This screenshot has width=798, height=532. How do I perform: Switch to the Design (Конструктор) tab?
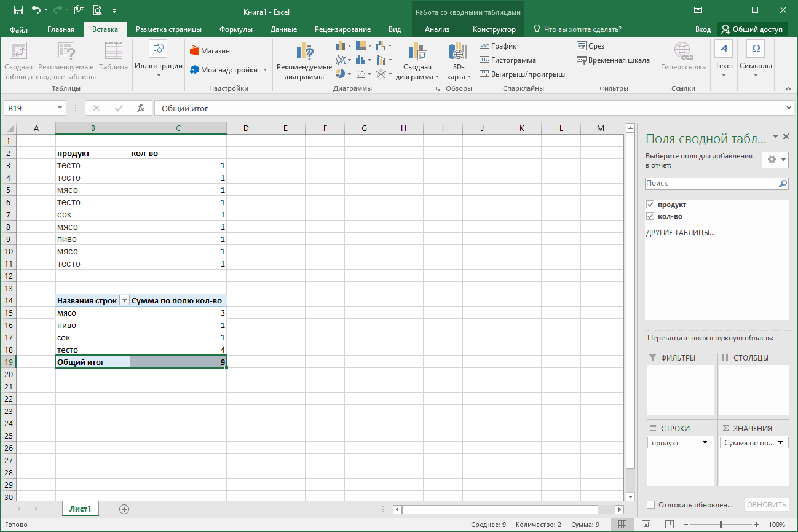(x=494, y=29)
